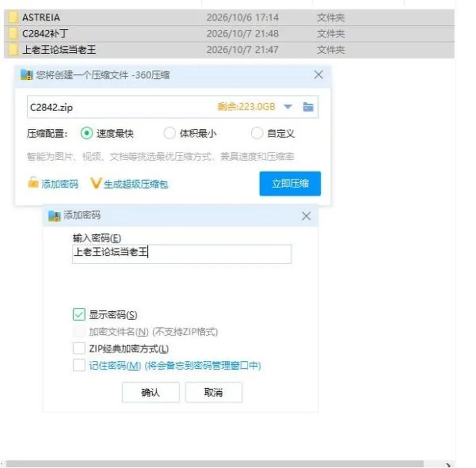Enable the ZIP经典加密方式(L) checkbox

point(79,349)
